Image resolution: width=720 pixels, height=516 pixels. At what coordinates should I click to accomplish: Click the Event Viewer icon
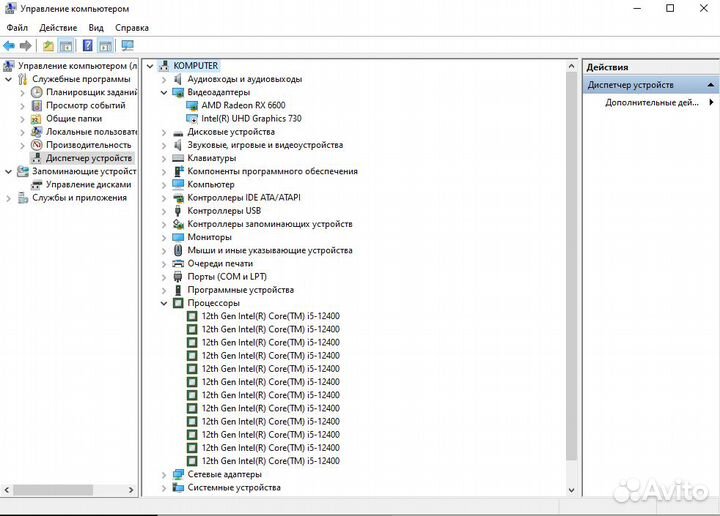click(36, 106)
